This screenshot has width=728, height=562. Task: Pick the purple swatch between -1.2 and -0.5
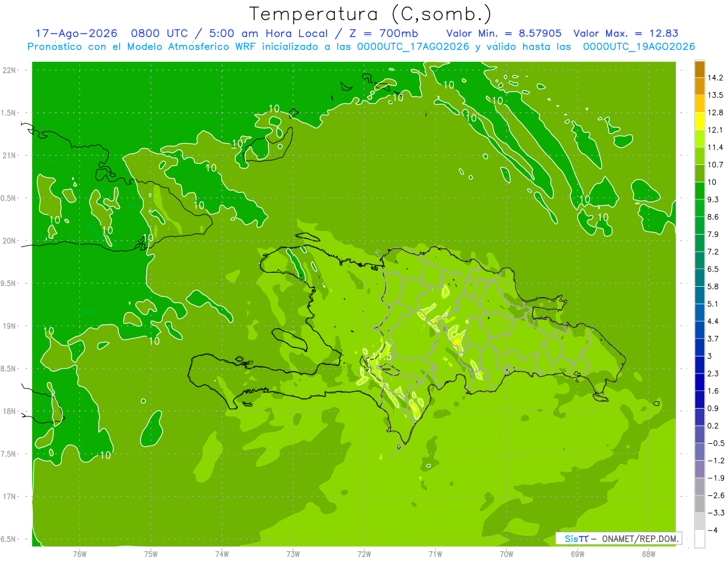[x=699, y=452]
